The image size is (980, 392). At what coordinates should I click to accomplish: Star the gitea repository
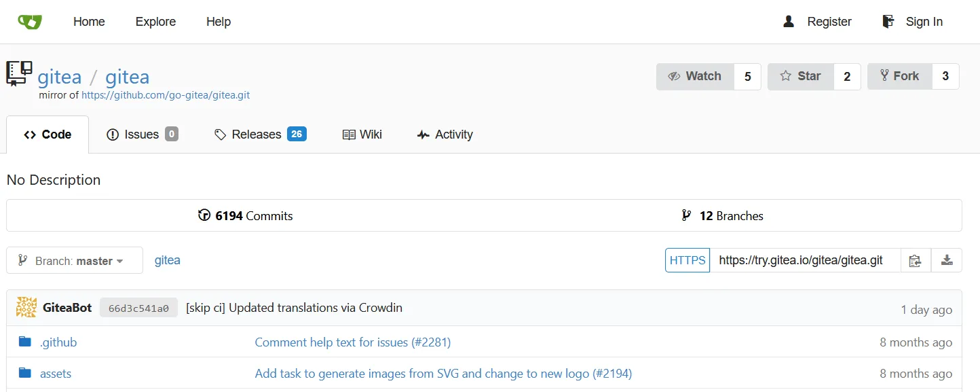click(x=800, y=77)
